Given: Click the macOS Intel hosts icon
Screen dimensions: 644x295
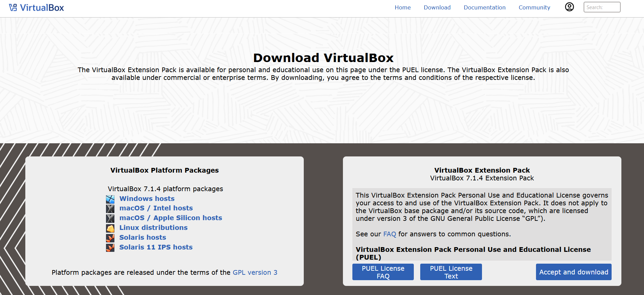Looking at the screenshot, I should coord(110,209).
